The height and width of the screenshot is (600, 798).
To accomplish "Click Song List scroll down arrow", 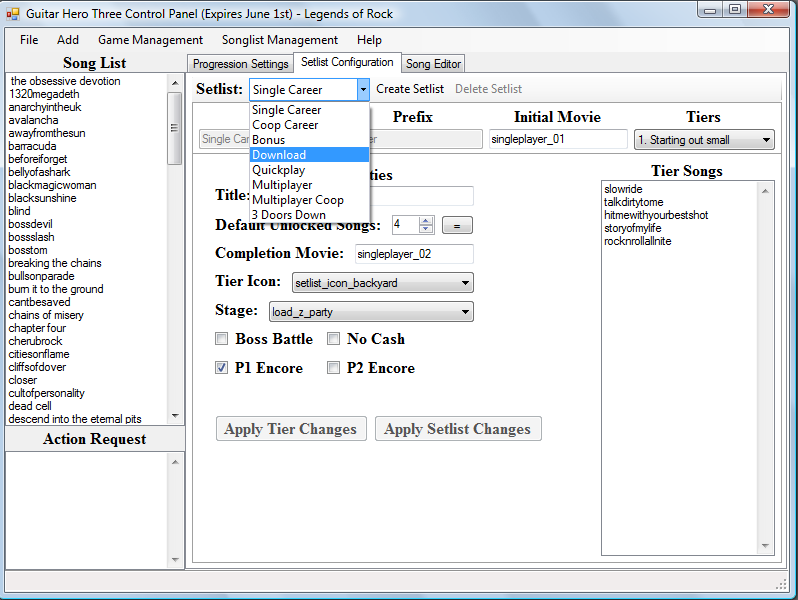I will tap(175, 416).
